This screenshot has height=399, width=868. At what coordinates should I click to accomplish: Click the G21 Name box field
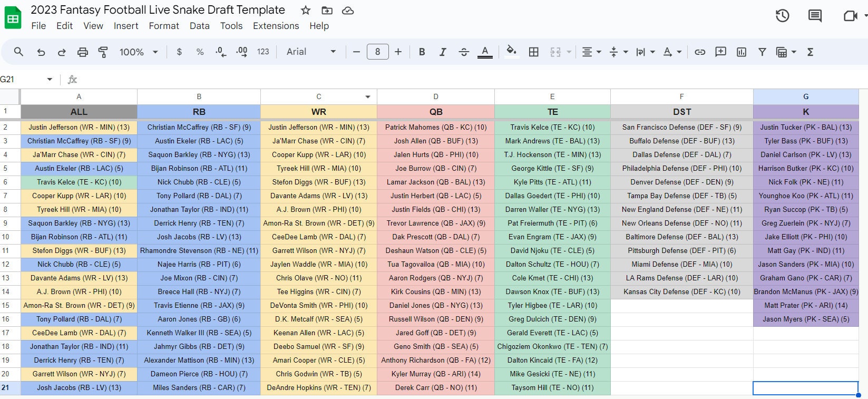click(x=21, y=80)
